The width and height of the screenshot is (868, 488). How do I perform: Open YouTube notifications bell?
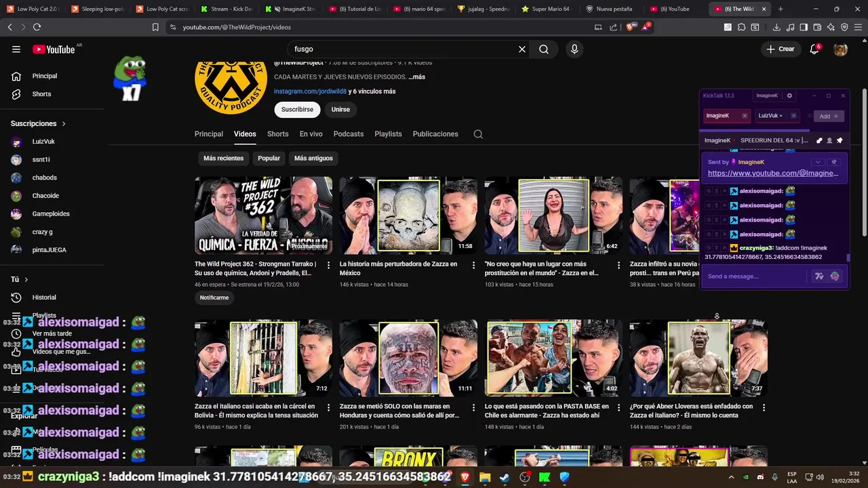[x=814, y=49]
